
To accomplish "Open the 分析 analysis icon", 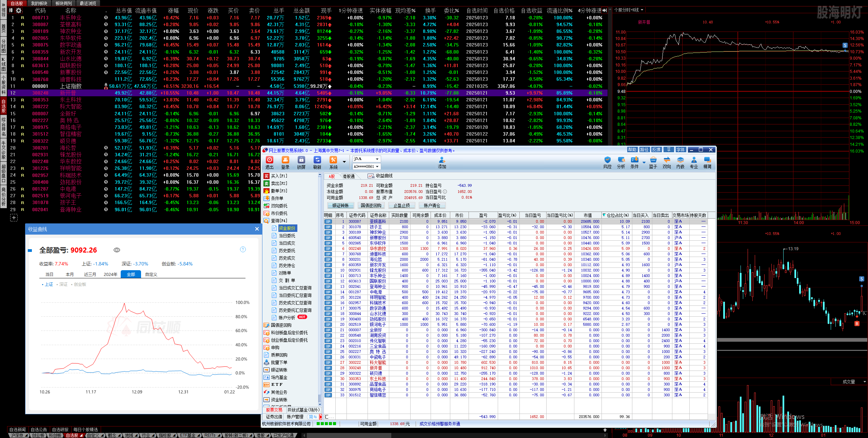I will (x=621, y=163).
